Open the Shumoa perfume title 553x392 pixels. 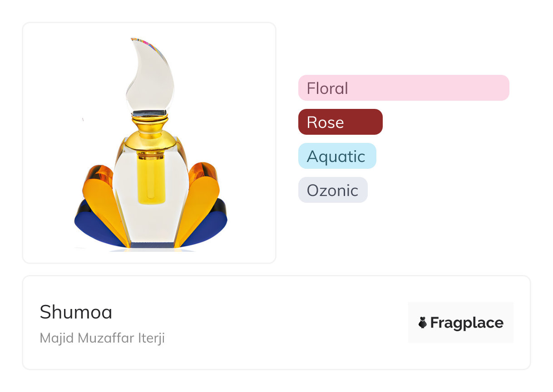[76, 312]
